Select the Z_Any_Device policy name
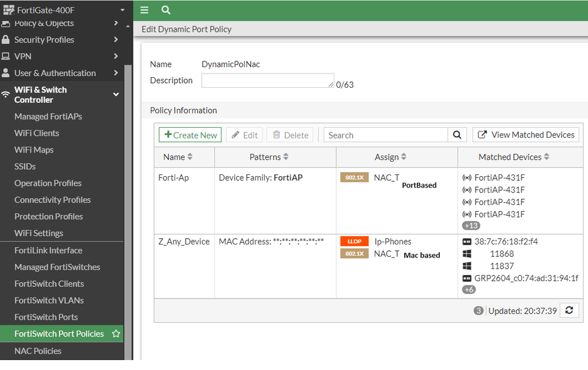The height and width of the screenshot is (370, 588). click(x=184, y=242)
